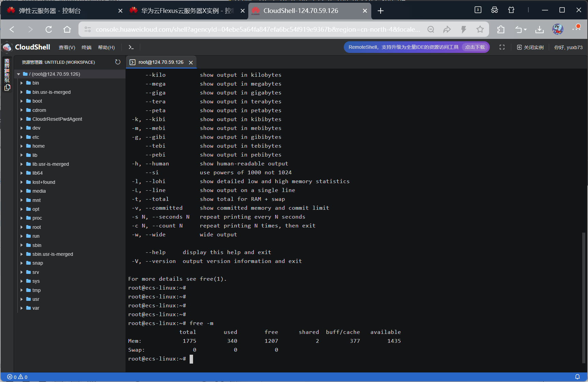
Task: Open the tab count indicator in browser title bar
Action: (478, 10)
